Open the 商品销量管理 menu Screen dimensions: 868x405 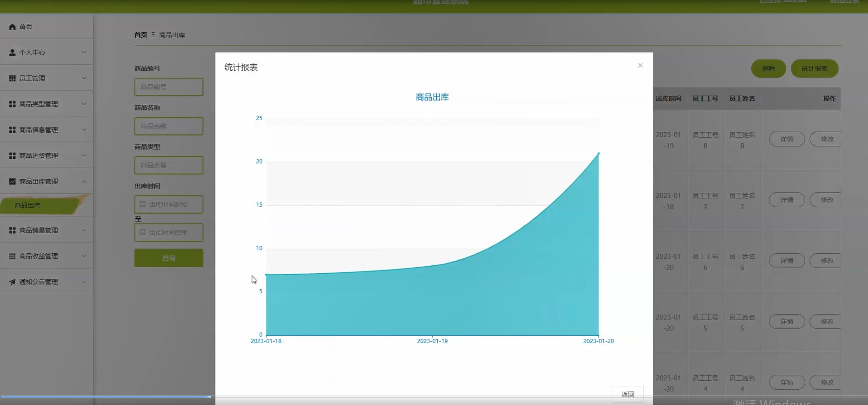click(x=47, y=230)
